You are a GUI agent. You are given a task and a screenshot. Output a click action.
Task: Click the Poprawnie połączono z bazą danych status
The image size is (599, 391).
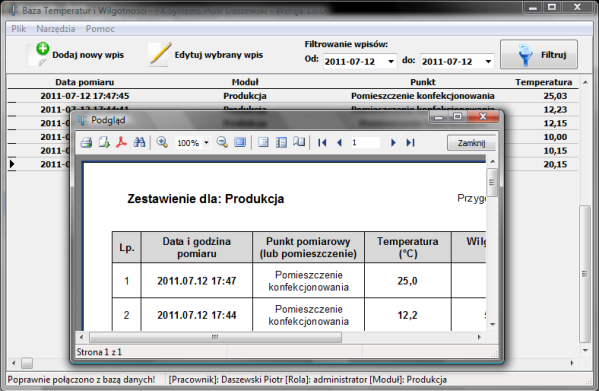pyautogui.click(x=81, y=380)
